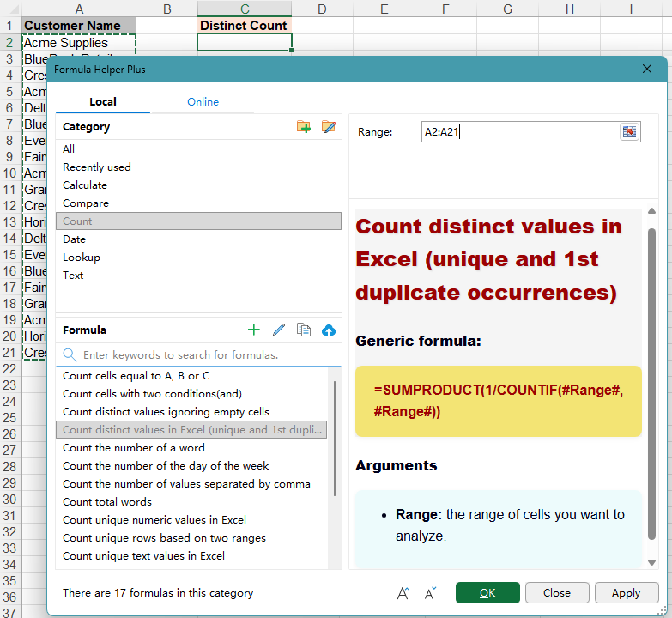Choose 'Count the number of a word'
The image size is (672, 618).
point(191,448)
